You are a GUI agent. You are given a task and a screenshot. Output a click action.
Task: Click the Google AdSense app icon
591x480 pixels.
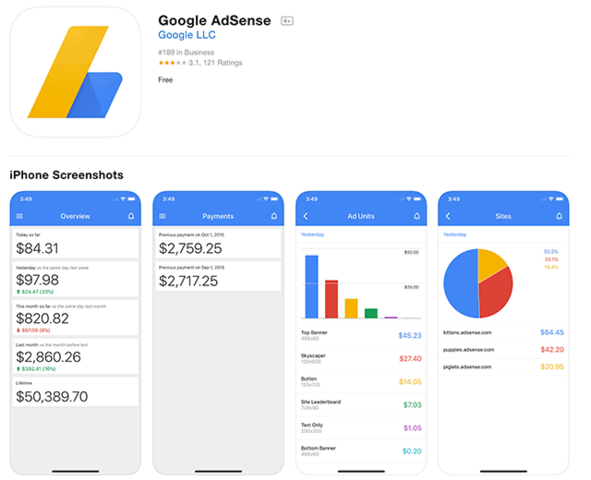click(75, 72)
